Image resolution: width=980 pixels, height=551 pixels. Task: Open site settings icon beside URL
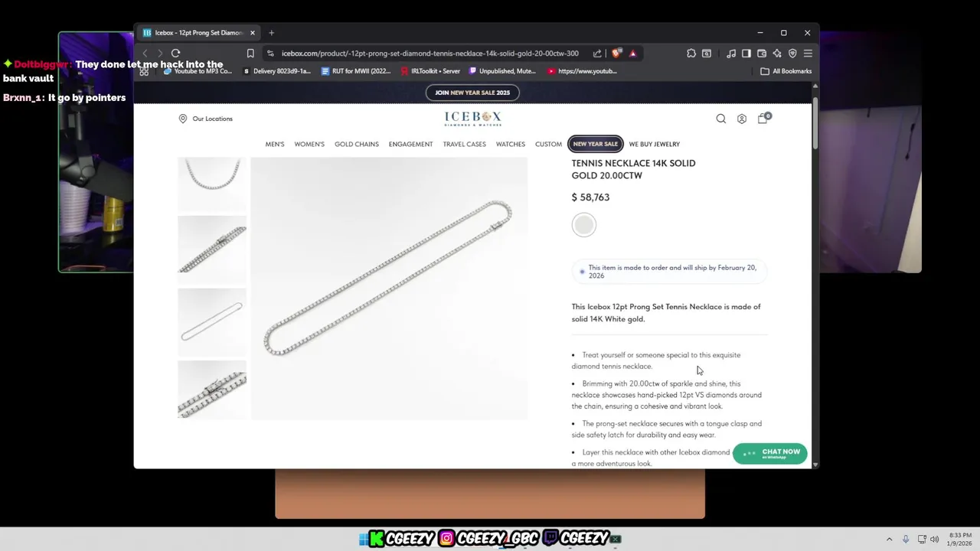coord(270,54)
